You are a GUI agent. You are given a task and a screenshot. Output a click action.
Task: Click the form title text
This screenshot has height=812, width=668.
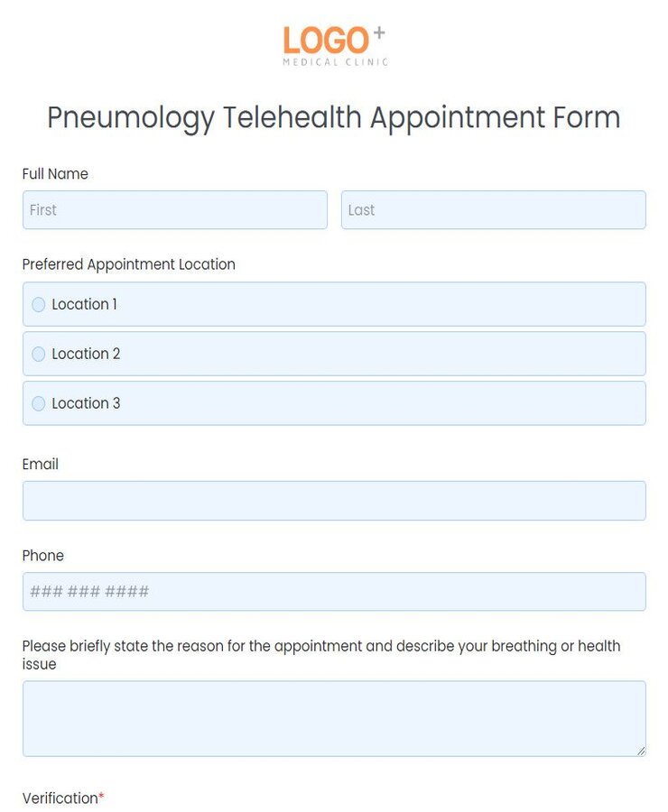(334, 117)
